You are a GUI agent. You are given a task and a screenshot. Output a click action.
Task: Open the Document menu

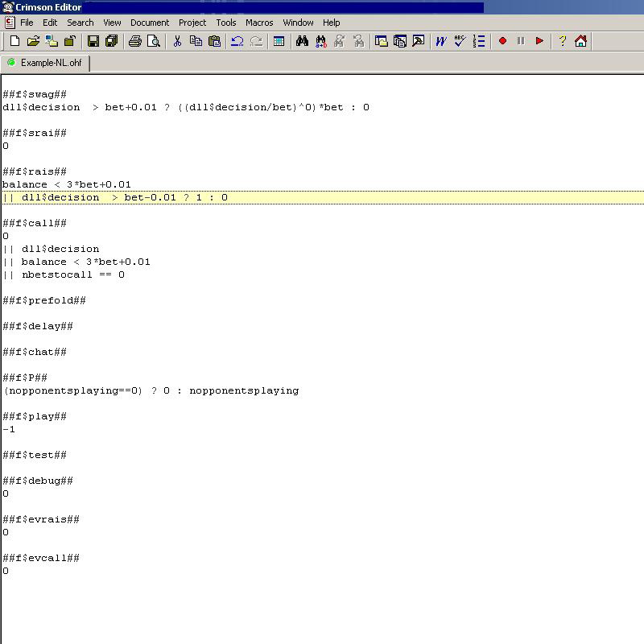tap(150, 23)
